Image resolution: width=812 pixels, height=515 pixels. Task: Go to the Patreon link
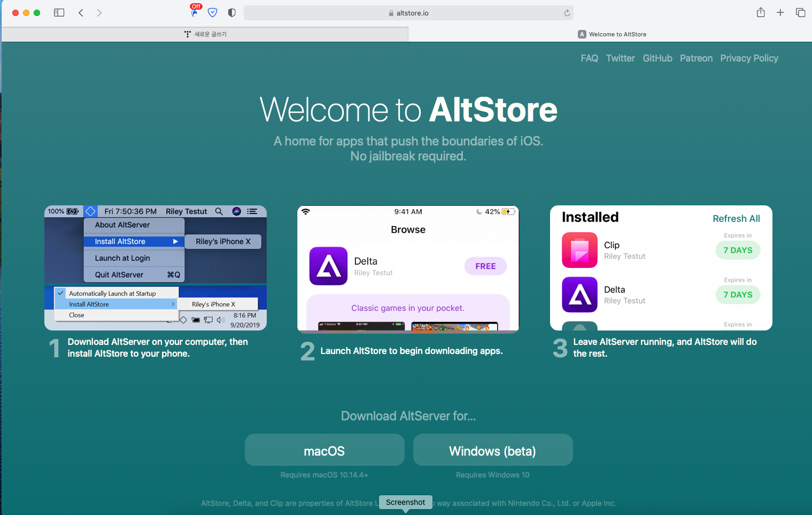[x=696, y=58]
